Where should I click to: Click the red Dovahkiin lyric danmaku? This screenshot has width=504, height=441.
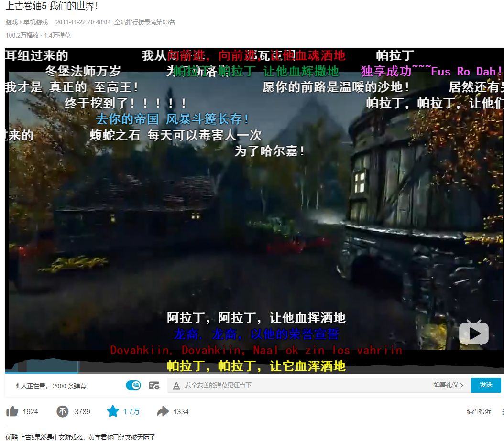[256, 350]
